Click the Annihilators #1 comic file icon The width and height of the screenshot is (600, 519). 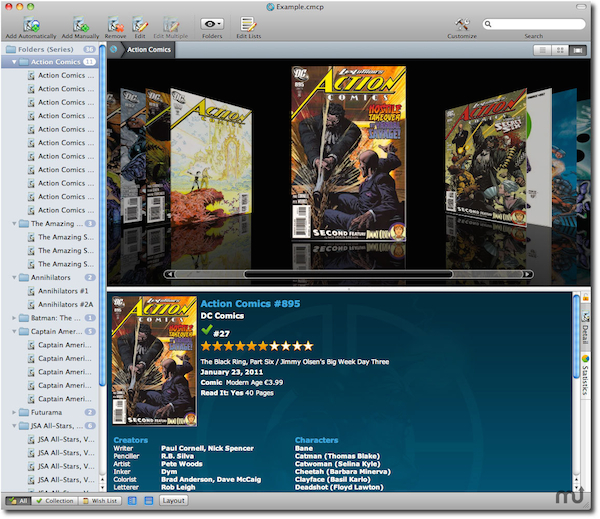point(31,291)
